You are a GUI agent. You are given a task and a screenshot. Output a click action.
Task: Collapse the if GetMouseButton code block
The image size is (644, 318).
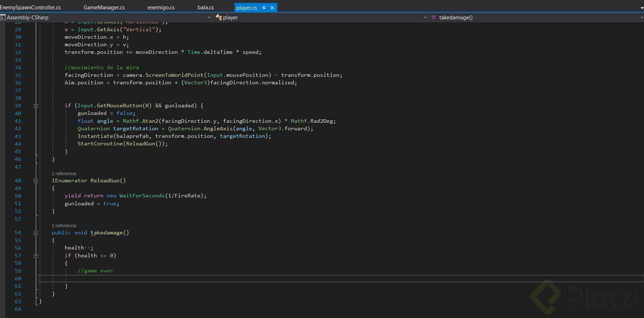tap(36, 106)
